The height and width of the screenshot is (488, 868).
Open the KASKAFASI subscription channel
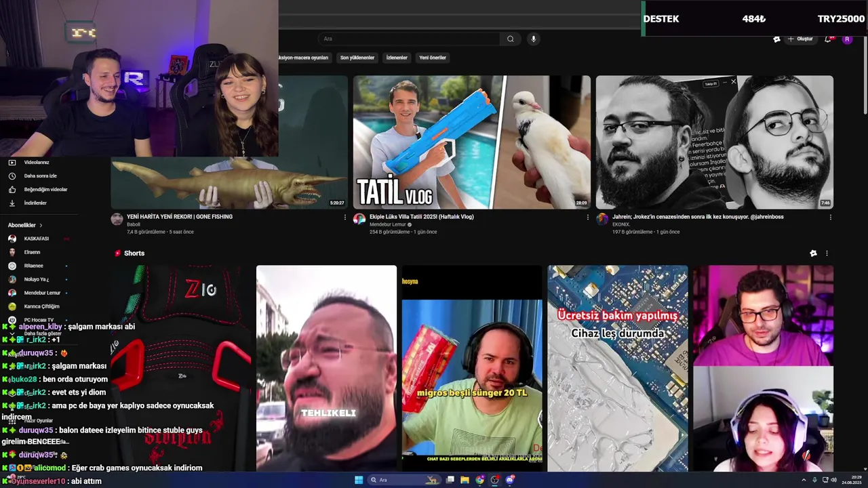click(37, 239)
